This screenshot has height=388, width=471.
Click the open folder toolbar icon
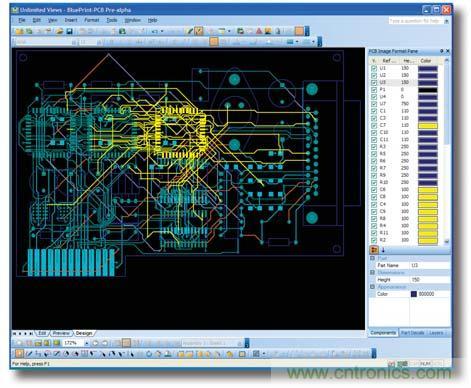[59, 31]
